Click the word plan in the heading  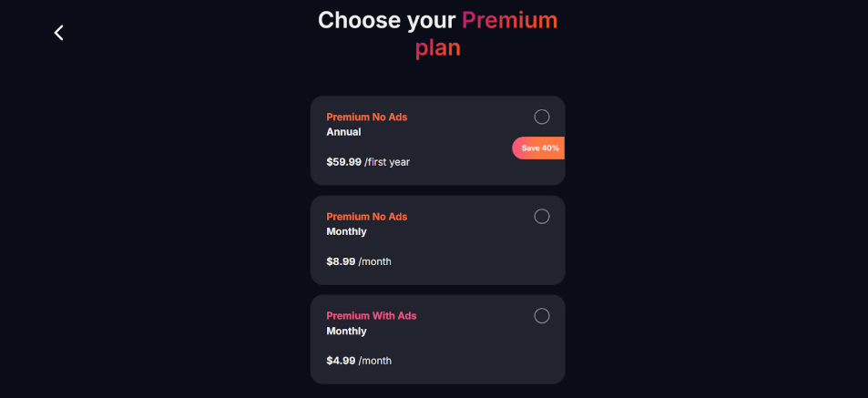click(x=438, y=48)
